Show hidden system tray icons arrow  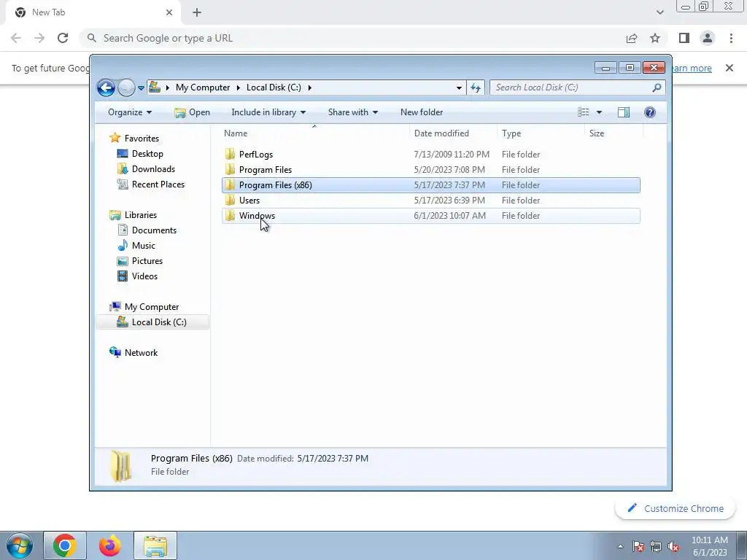point(620,546)
